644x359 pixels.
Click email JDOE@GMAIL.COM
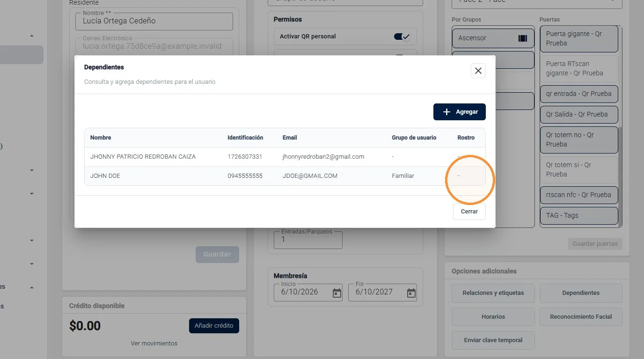310,176
